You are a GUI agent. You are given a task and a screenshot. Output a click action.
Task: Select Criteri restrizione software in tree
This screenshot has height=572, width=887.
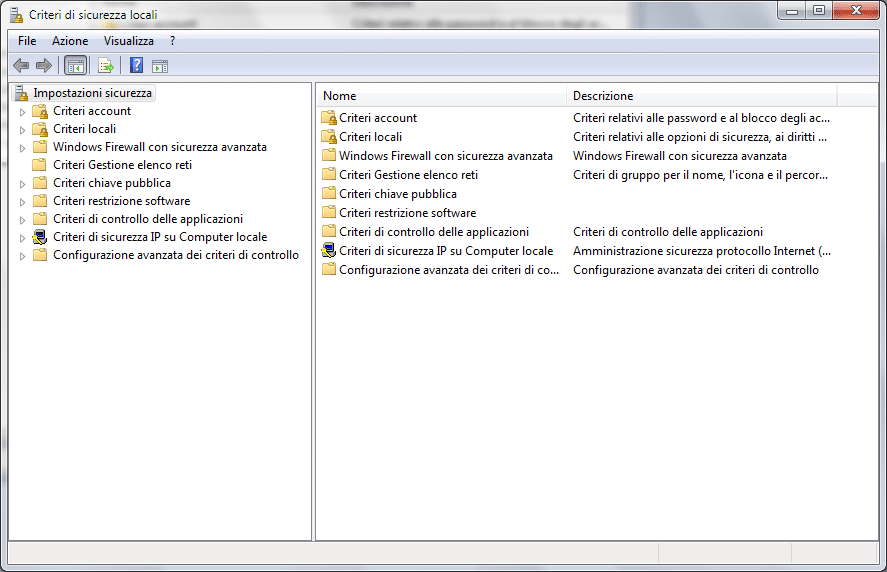[x=121, y=201]
